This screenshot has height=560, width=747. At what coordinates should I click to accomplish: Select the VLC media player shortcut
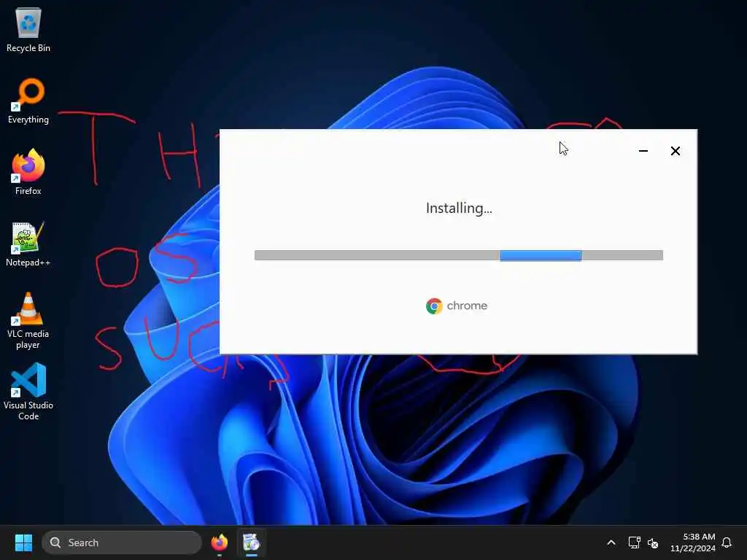(x=28, y=321)
